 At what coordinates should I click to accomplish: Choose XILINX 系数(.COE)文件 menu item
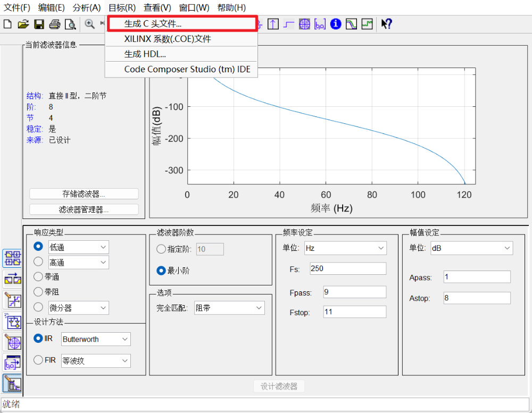point(181,39)
